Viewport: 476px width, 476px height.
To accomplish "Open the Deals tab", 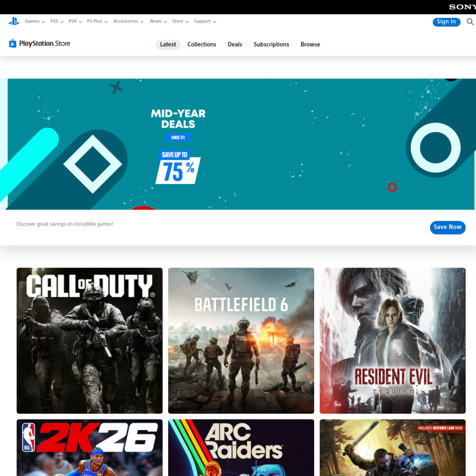I will 235,44.
